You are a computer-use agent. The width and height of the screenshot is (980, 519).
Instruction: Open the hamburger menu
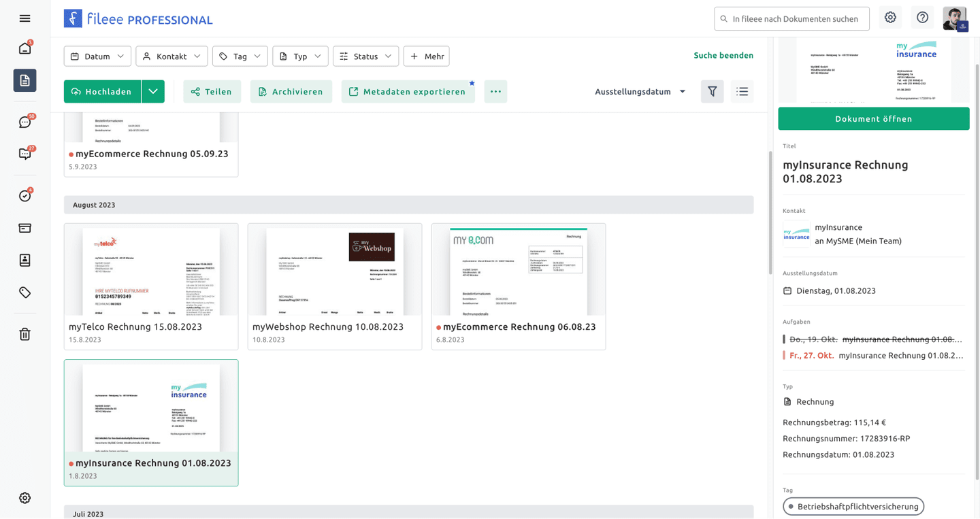(25, 18)
